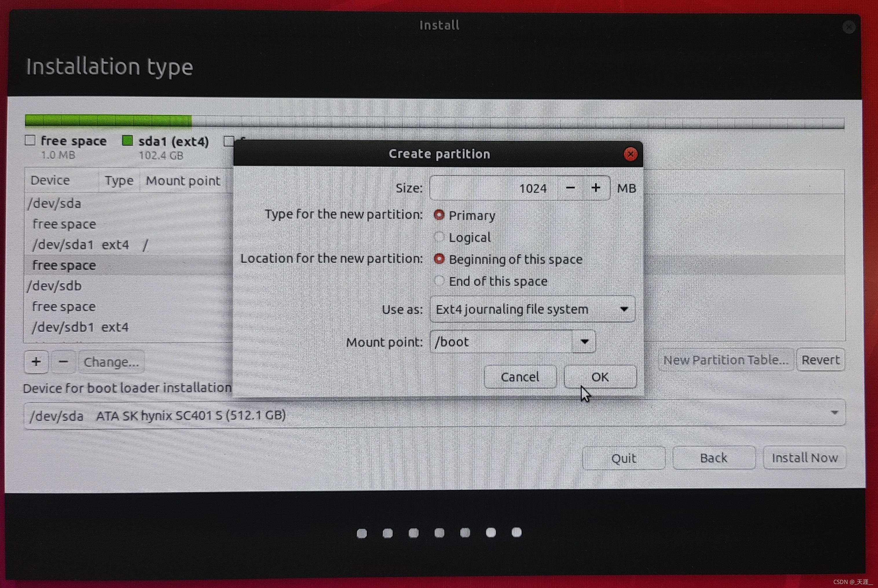Viewport: 878px width, 588px height.
Task: Decrease partition size with minus button
Action: tap(570, 188)
